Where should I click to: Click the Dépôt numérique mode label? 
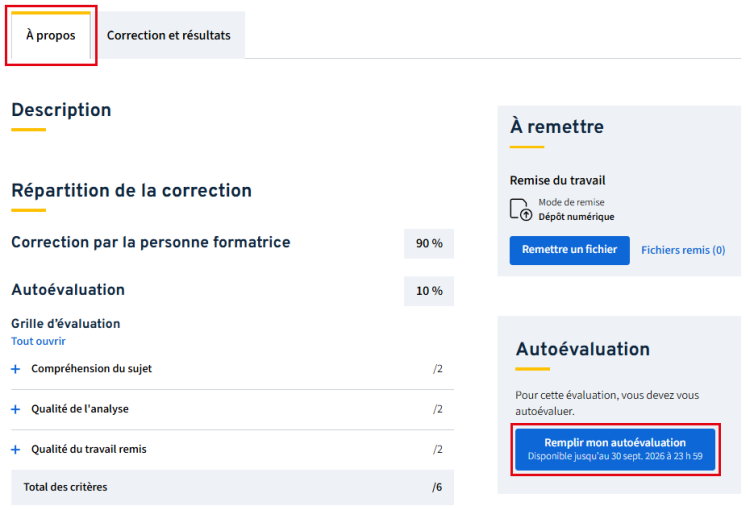coord(576,217)
